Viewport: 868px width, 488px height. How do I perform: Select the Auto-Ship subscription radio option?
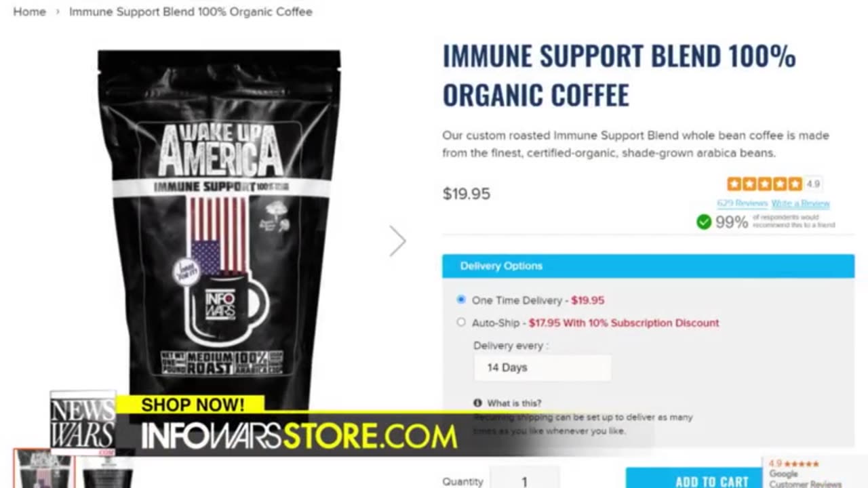(x=461, y=323)
